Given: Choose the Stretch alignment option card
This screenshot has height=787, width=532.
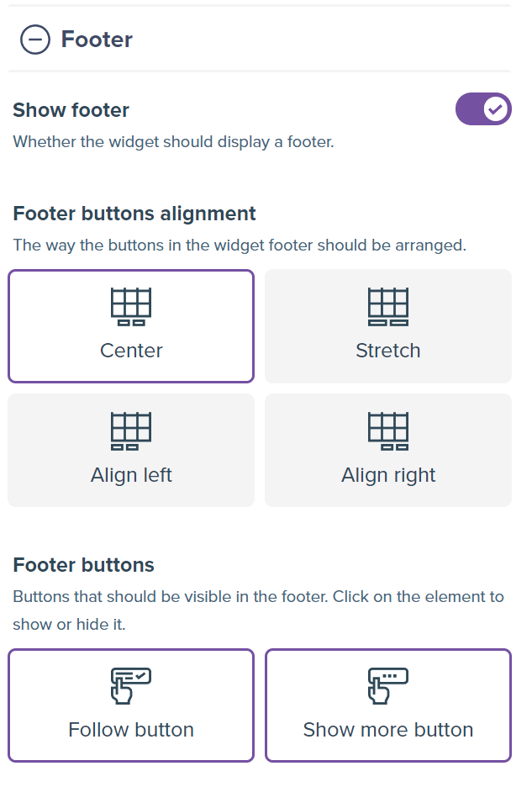Looking at the screenshot, I should 388,326.
